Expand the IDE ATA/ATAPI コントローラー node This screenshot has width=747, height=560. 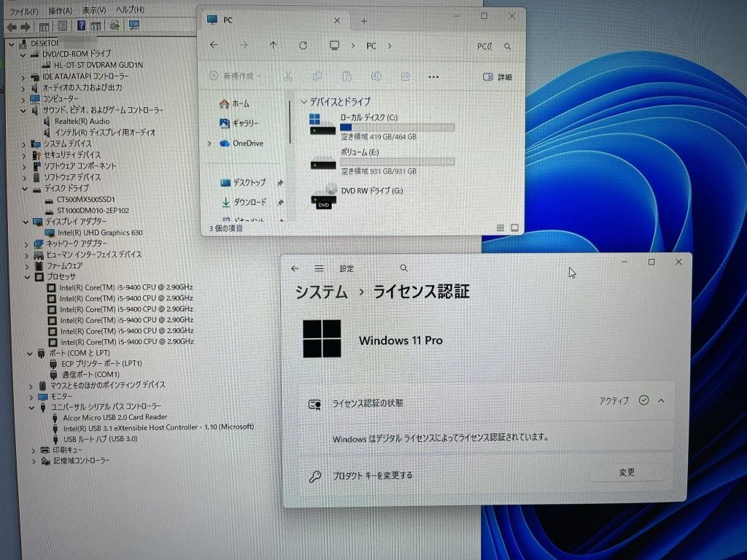click(23, 77)
